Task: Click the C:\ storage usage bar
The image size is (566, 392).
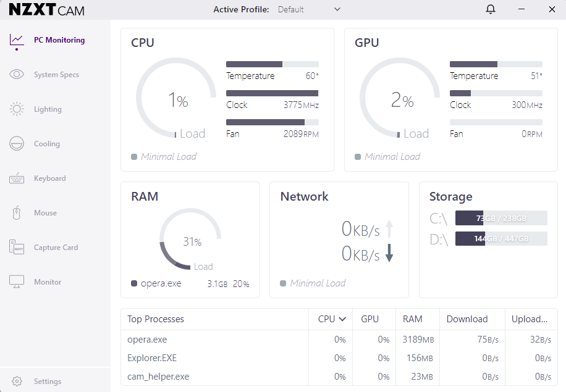Action: [x=501, y=218]
